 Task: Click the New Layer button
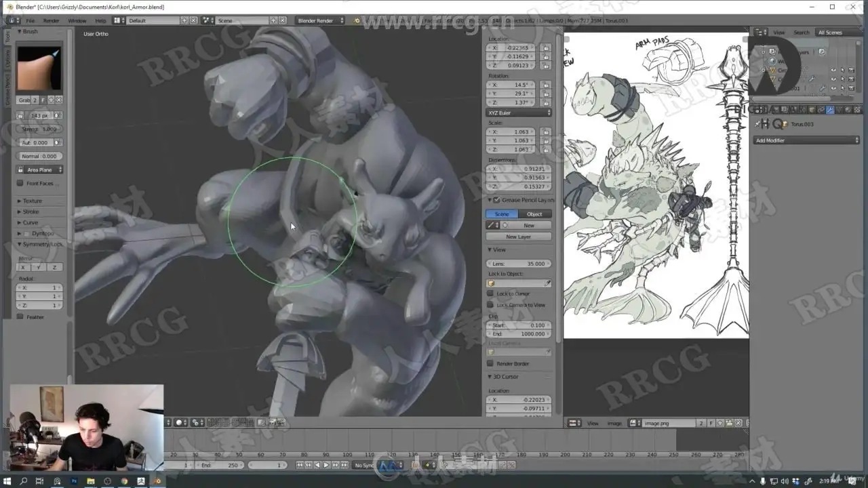pos(519,237)
